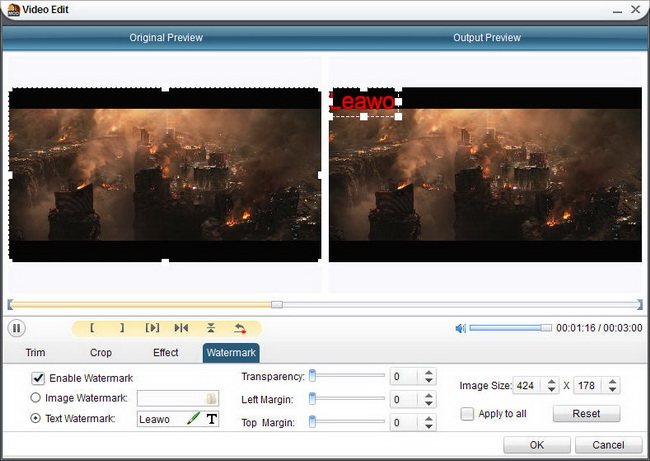650x461 pixels.
Task: Click the horizontal flip icon
Action: (181, 328)
